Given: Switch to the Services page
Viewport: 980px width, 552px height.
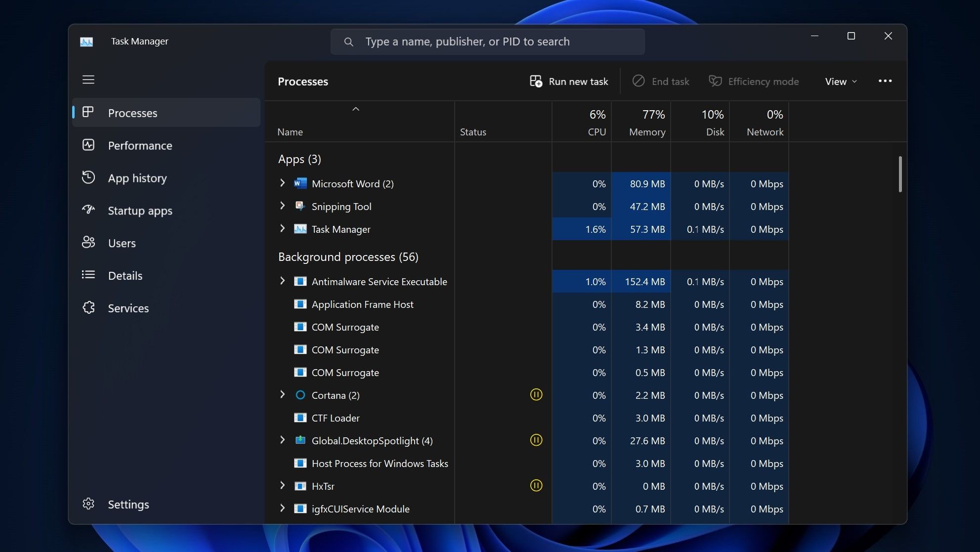Looking at the screenshot, I should (166, 308).
